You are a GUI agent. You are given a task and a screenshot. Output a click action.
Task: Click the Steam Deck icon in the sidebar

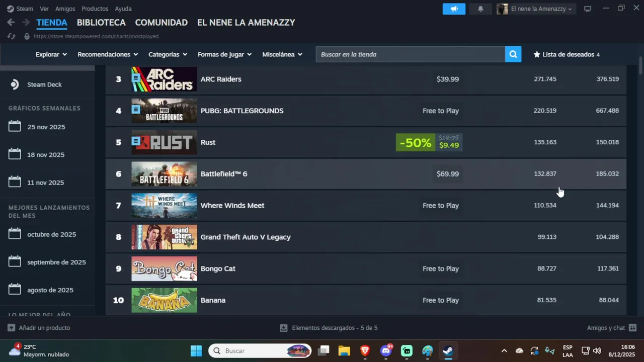coord(15,84)
